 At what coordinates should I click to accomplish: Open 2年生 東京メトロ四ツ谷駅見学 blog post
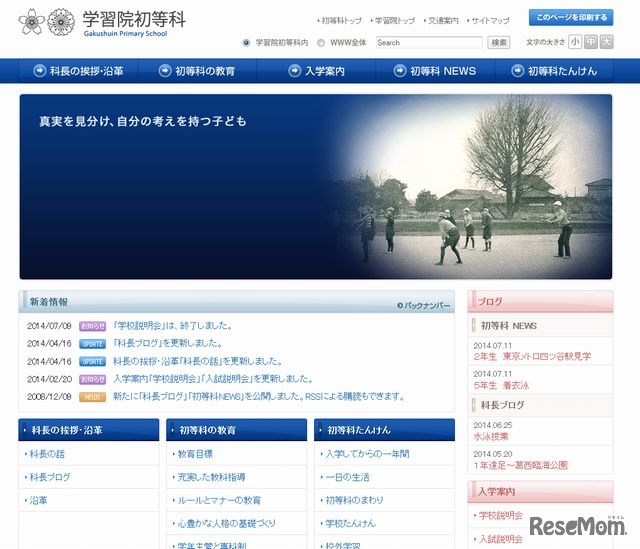coord(532,356)
